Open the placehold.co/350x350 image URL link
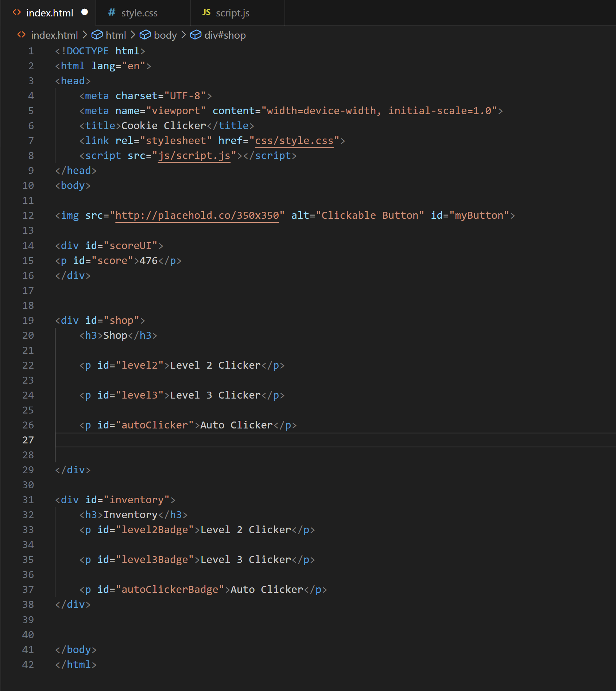The width and height of the screenshot is (616, 691). [197, 216]
